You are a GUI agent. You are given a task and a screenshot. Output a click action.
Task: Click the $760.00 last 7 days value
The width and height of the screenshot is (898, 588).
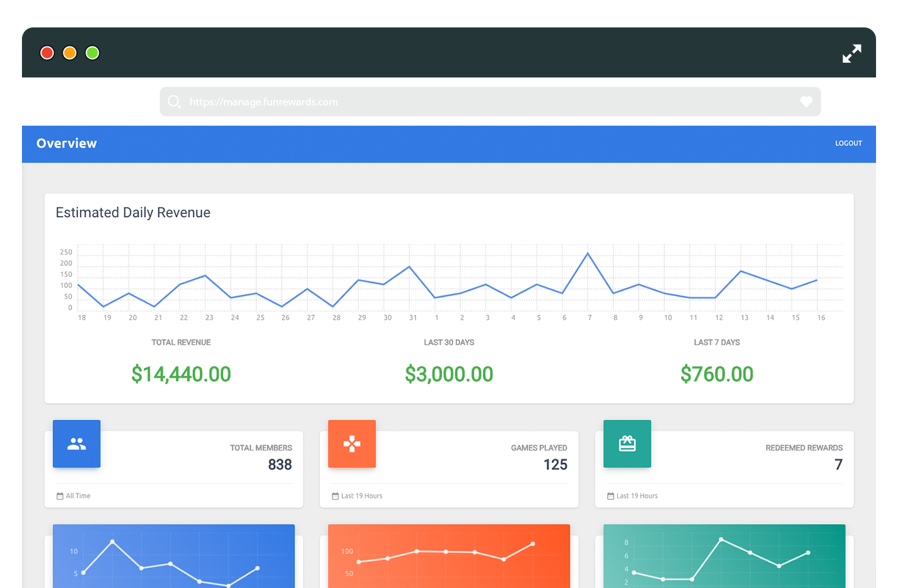coord(717,374)
